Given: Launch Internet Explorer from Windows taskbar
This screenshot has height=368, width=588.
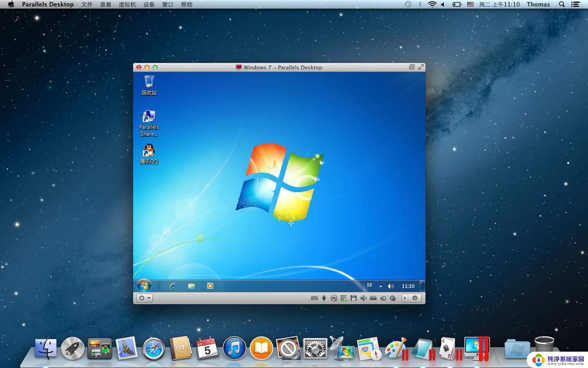Looking at the screenshot, I should click(173, 286).
